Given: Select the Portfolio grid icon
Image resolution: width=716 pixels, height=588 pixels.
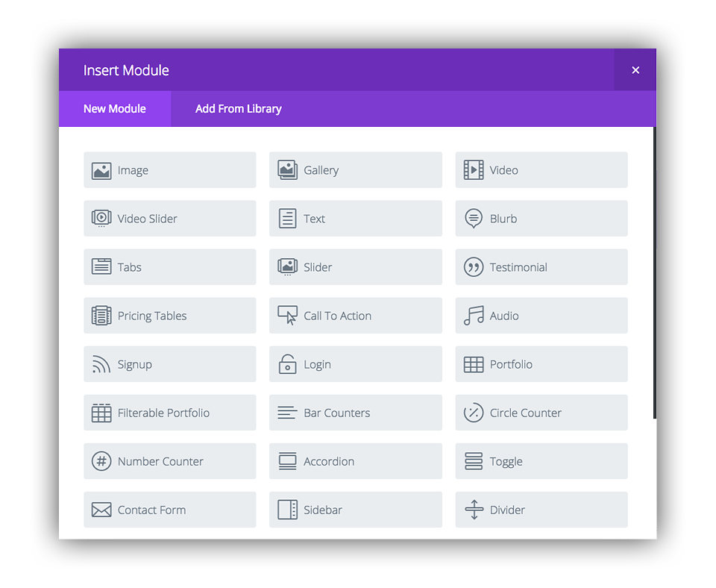Looking at the screenshot, I should point(474,364).
